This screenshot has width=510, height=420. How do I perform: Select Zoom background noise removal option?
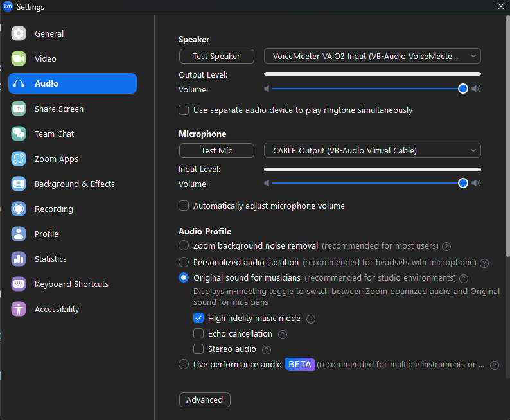184,245
